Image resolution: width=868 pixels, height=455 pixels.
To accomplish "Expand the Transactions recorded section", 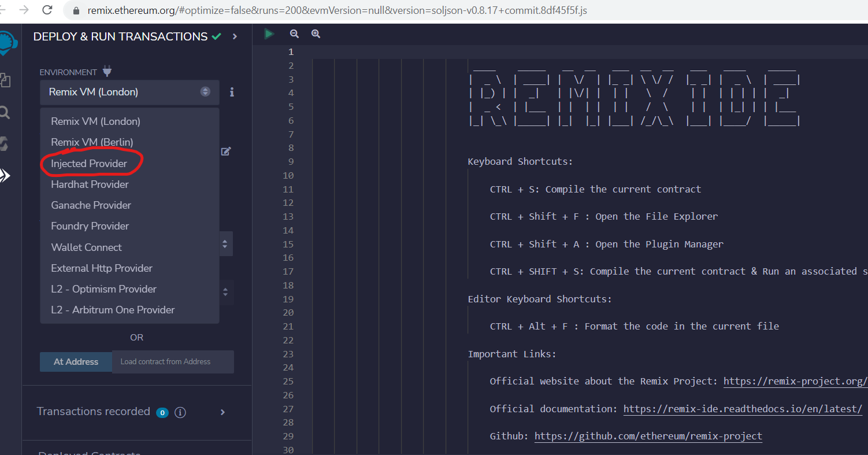I will pos(222,412).
